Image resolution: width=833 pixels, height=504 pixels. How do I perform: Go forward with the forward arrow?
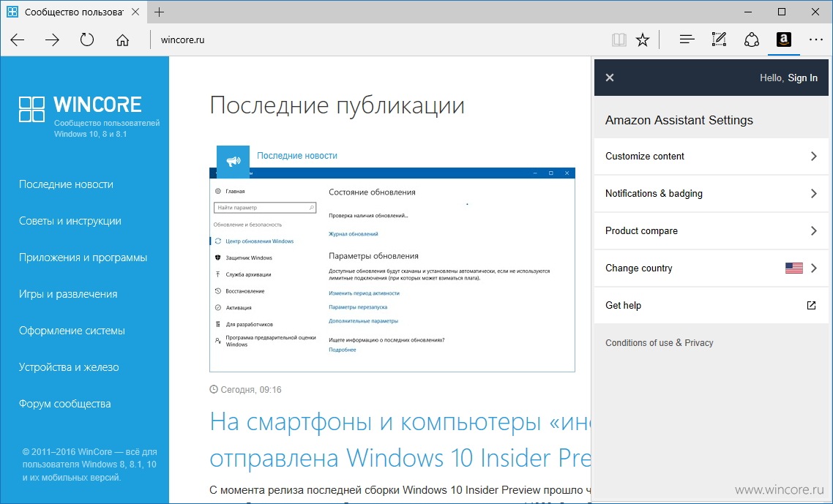(52, 40)
